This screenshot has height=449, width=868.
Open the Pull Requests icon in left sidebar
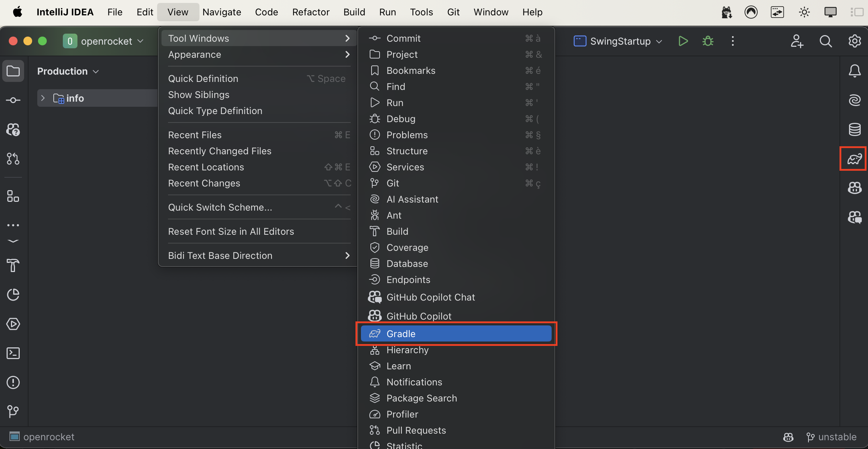13,159
